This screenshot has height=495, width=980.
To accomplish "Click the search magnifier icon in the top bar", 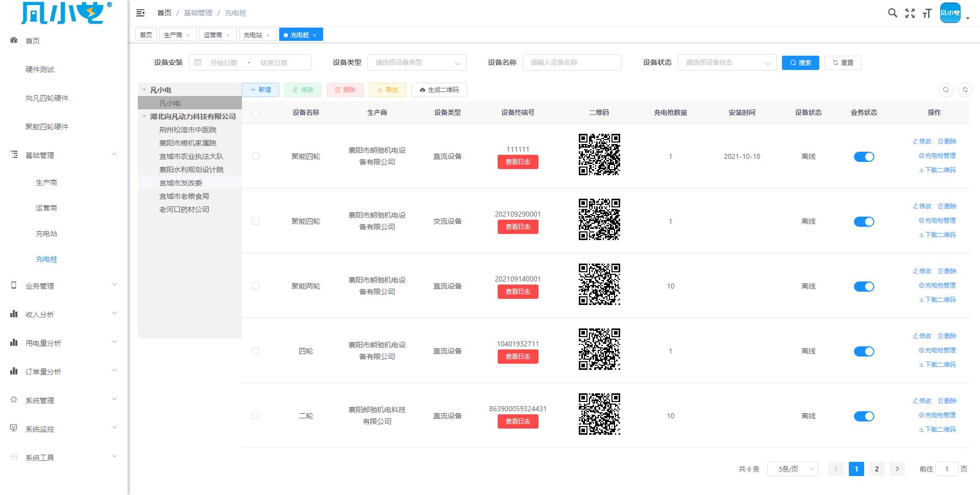I will [892, 13].
